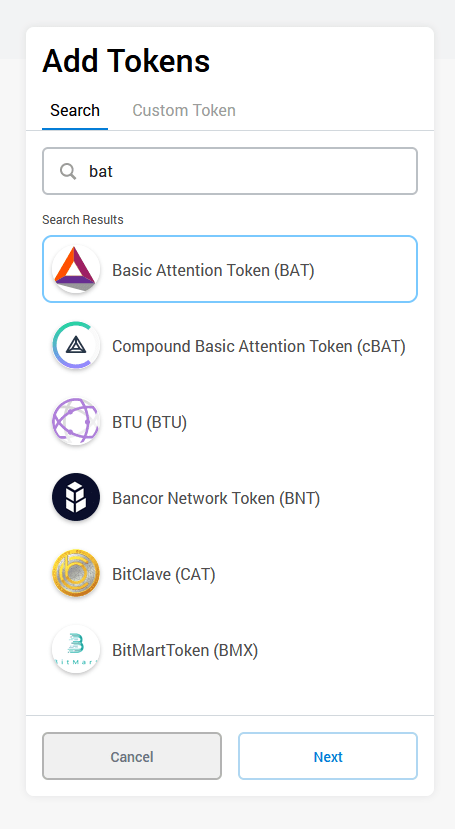Choose BitMartToken (BMX) result text

tap(185, 650)
